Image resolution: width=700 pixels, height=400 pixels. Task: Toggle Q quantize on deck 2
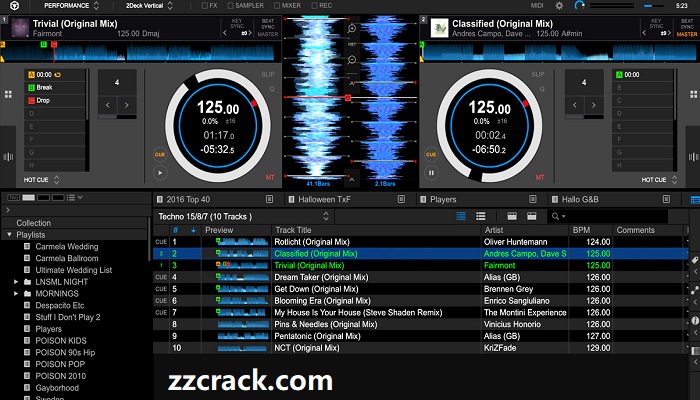[542, 89]
